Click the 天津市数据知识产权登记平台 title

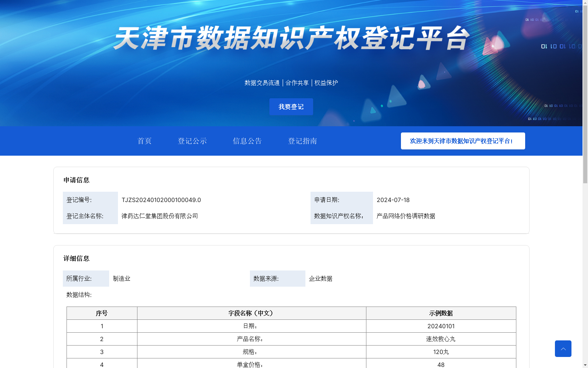291,38
